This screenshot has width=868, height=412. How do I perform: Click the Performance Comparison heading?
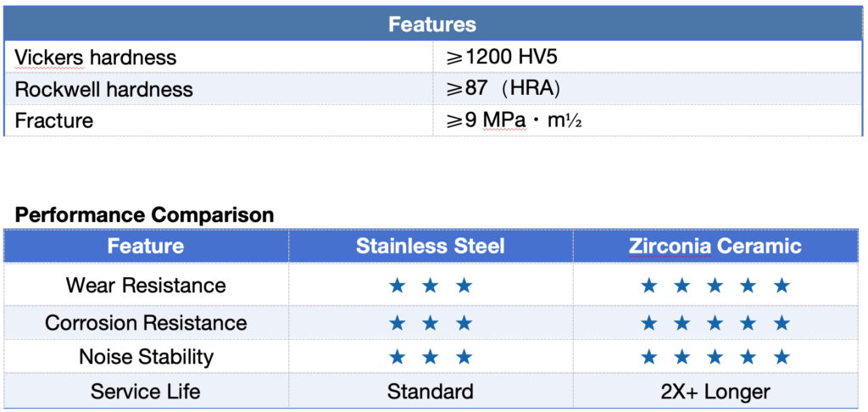pos(144,214)
